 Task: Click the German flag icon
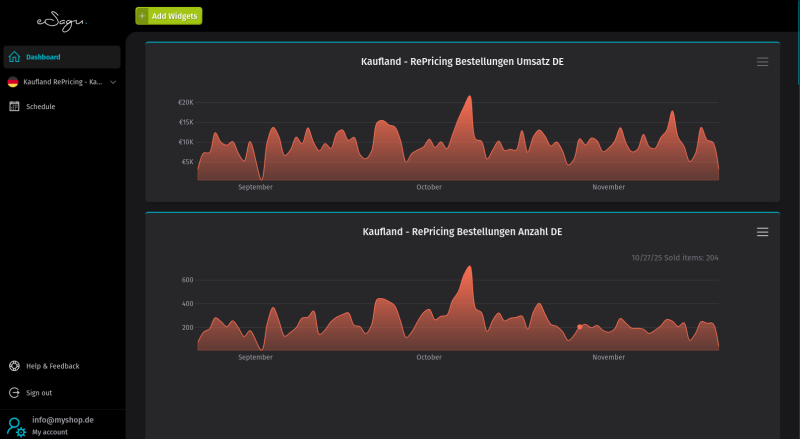(x=13, y=82)
